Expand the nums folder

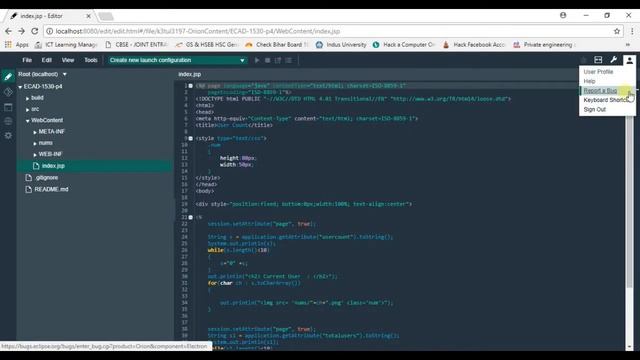click(x=35, y=144)
